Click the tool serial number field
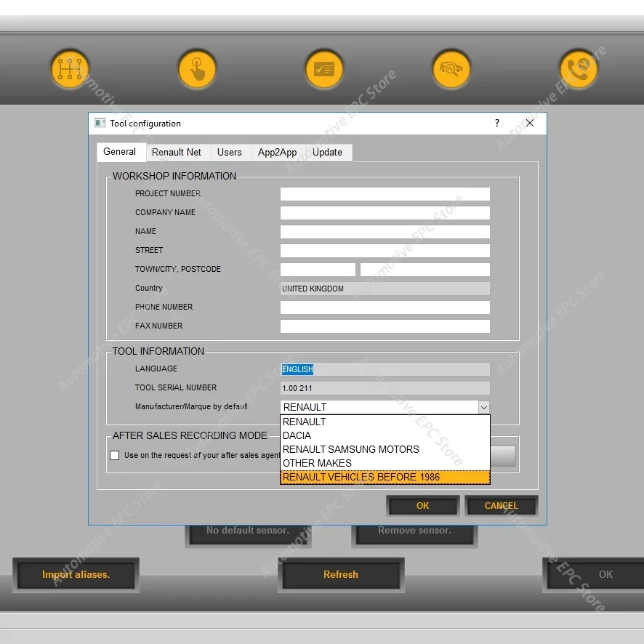 (x=385, y=388)
